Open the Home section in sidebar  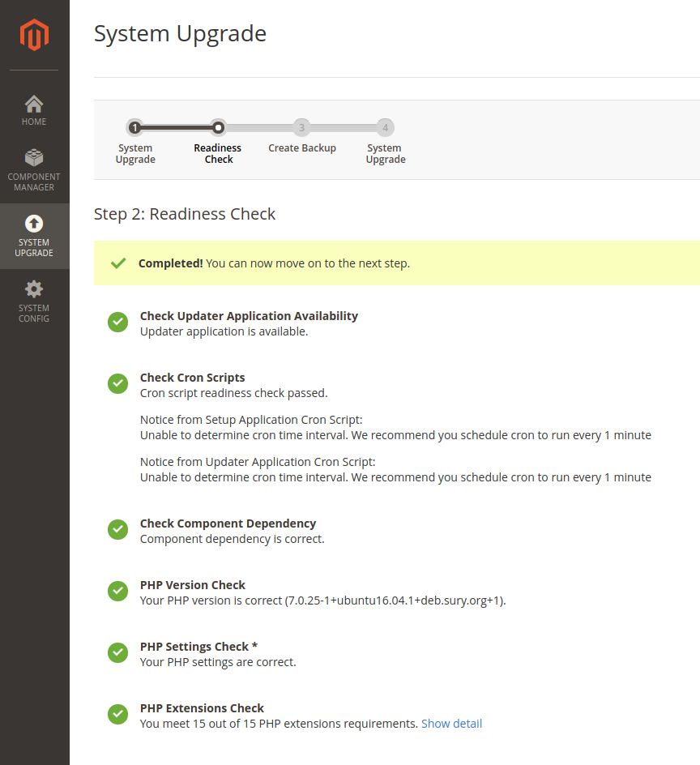pos(34,111)
